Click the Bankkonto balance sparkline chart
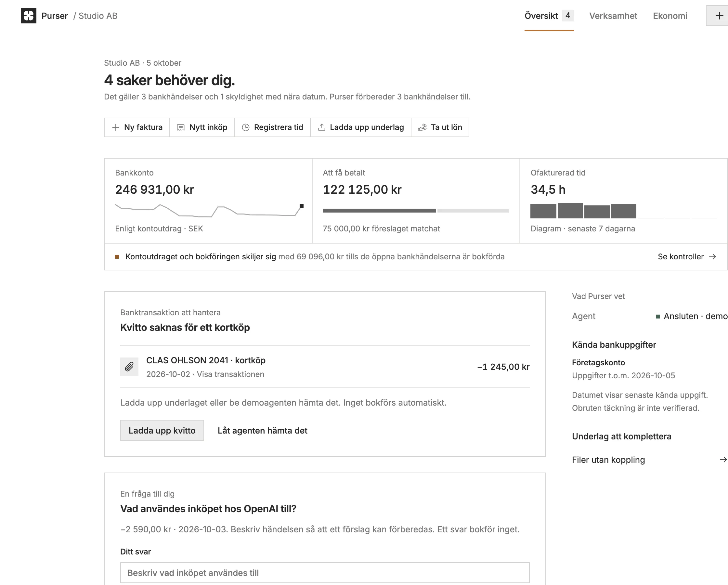Image resolution: width=728 pixels, height=585 pixels. [209, 210]
